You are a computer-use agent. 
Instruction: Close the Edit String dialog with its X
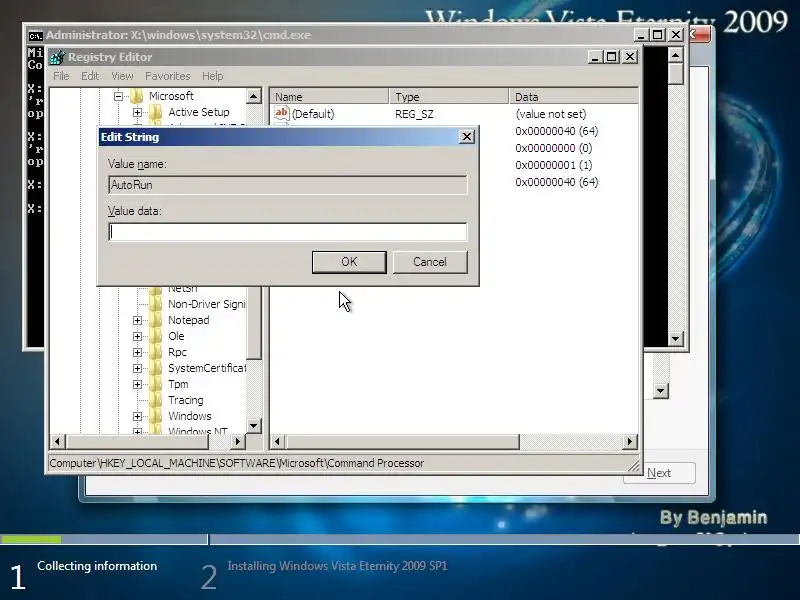[466, 137]
